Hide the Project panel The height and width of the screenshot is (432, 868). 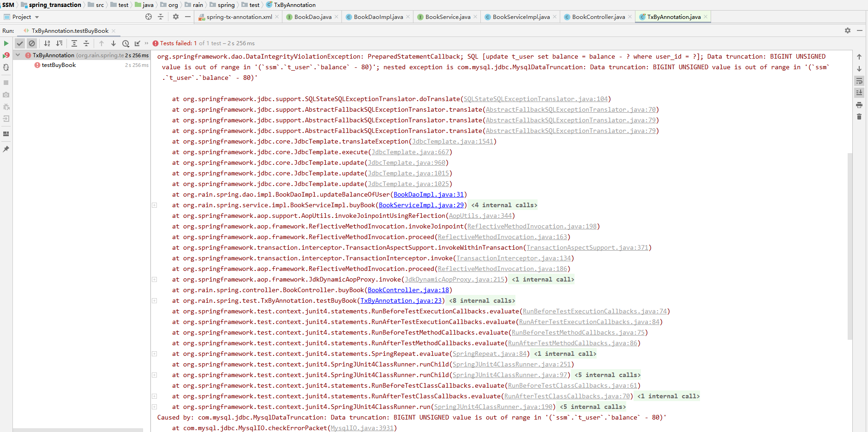tap(188, 17)
